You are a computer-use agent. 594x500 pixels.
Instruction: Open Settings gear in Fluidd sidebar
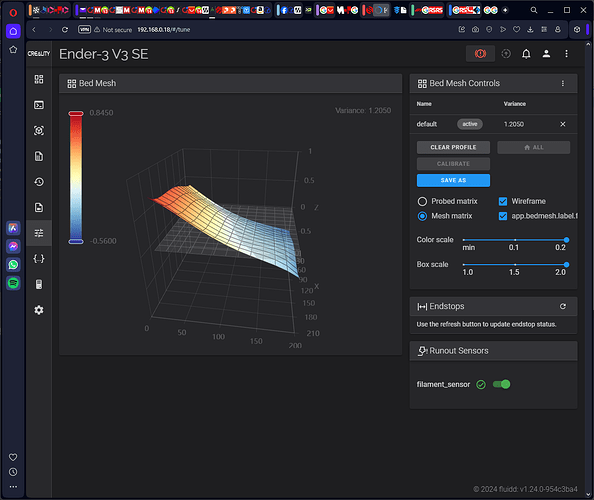39,310
